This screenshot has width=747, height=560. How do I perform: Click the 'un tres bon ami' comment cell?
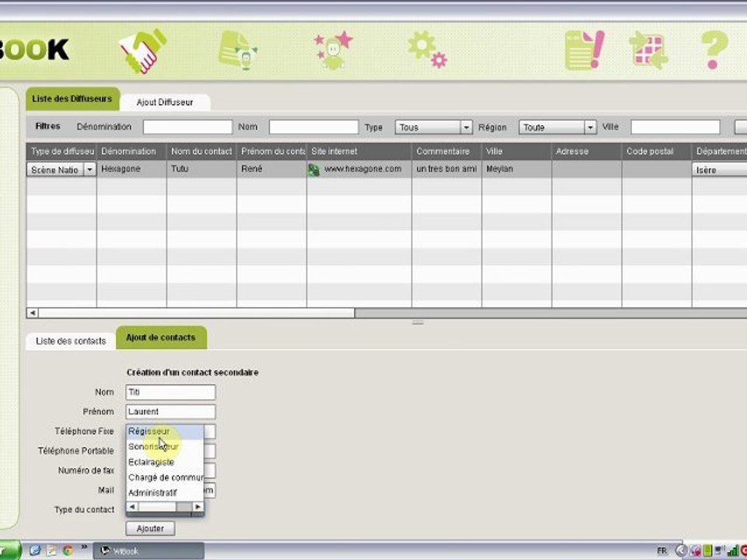point(447,169)
